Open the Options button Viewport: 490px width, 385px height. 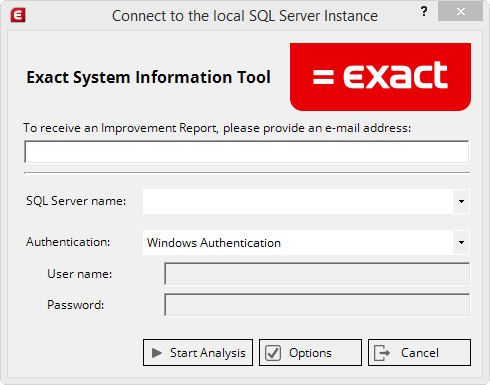[310, 353]
